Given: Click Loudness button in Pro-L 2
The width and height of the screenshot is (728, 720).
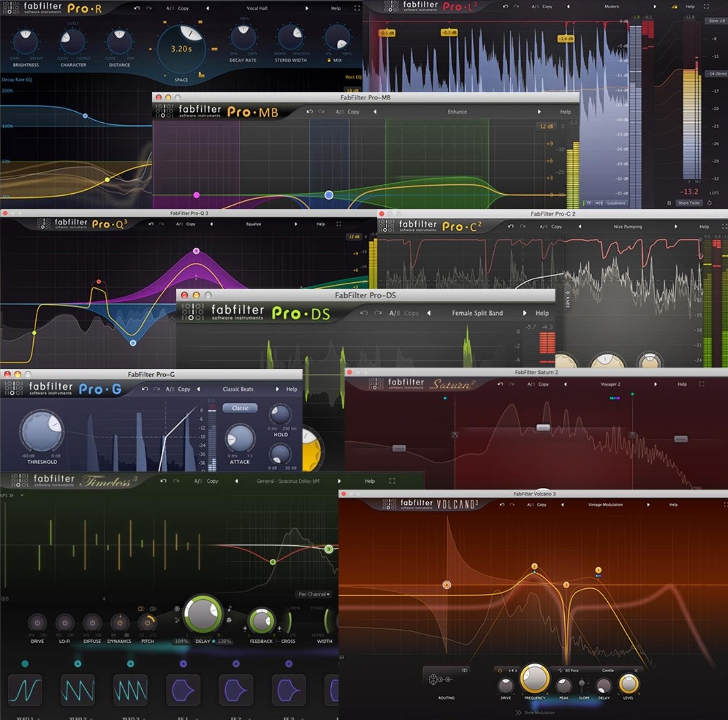Looking at the screenshot, I should [x=615, y=203].
